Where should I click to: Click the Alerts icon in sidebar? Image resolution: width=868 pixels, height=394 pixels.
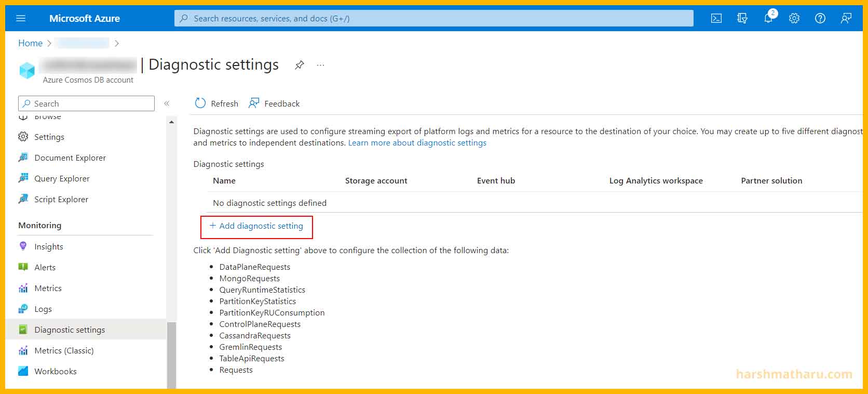23,267
